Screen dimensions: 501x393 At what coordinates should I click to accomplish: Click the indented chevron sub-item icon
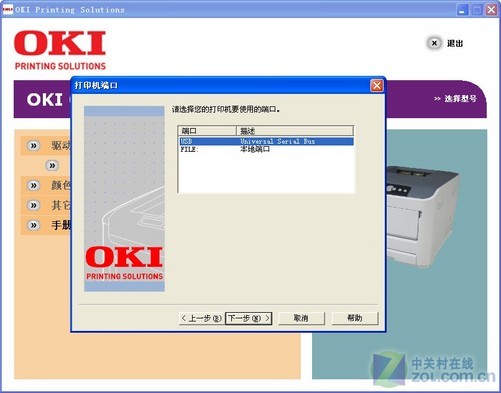52,165
